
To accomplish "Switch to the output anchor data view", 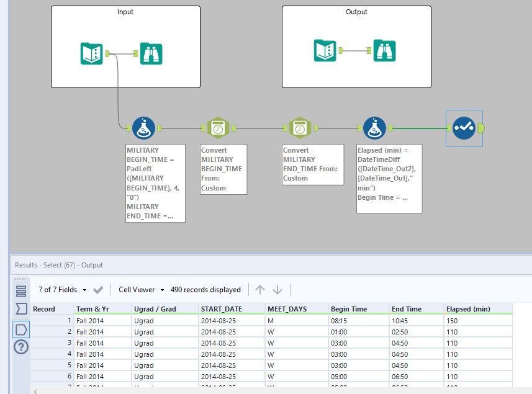I will coord(21,329).
